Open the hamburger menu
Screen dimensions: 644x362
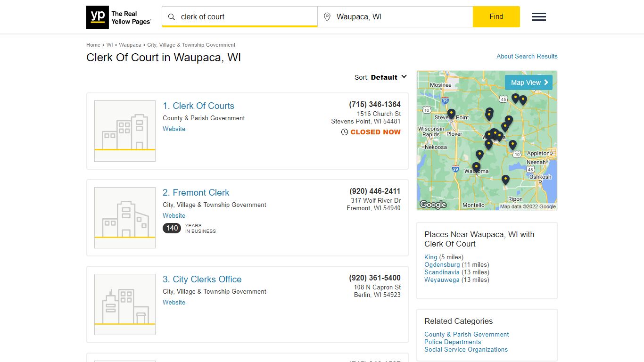pyautogui.click(x=539, y=17)
